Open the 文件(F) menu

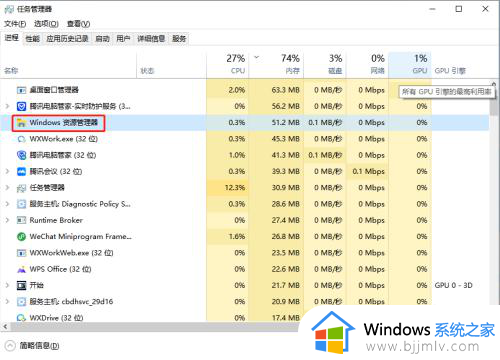click(x=15, y=24)
